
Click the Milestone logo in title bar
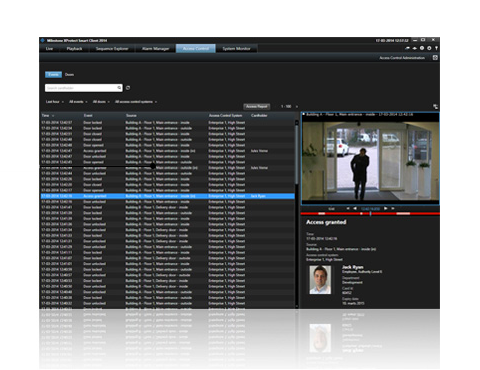[x=43, y=40]
